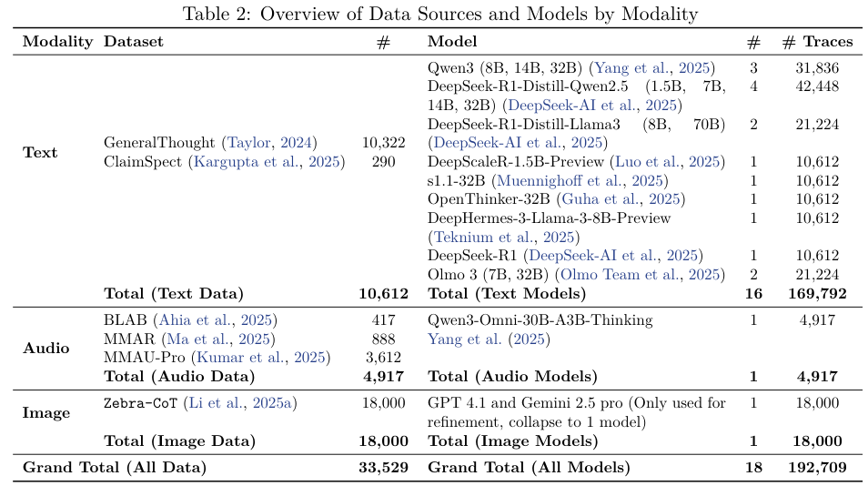This screenshot has width=868, height=486.
Task: Click the 'Model' column header
Action: pos(452,42)
